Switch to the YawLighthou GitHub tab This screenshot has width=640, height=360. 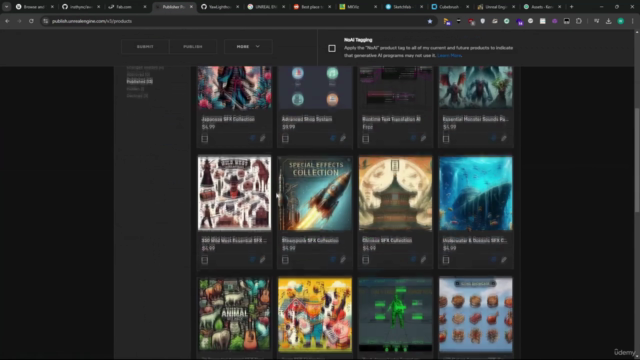(x=220, y=7)
